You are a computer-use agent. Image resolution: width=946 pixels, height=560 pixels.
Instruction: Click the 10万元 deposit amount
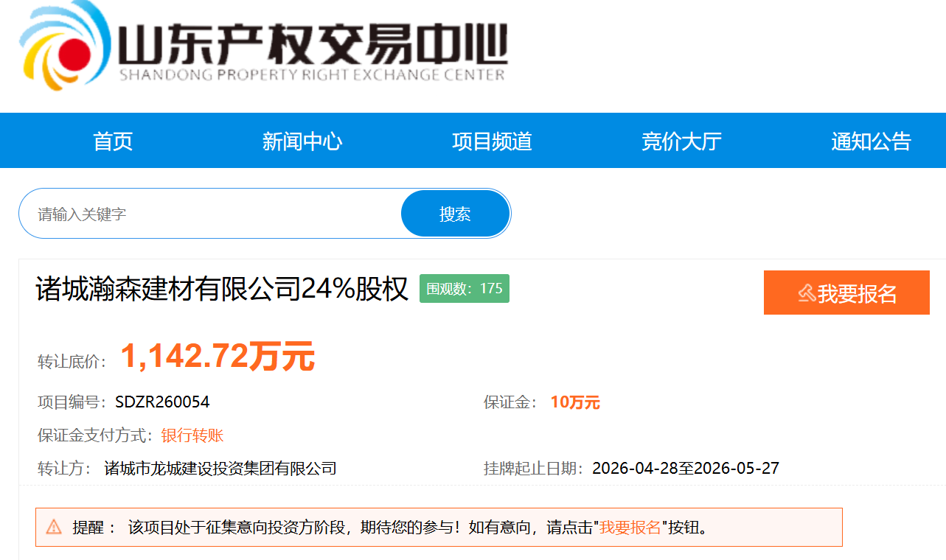(575, 402)
